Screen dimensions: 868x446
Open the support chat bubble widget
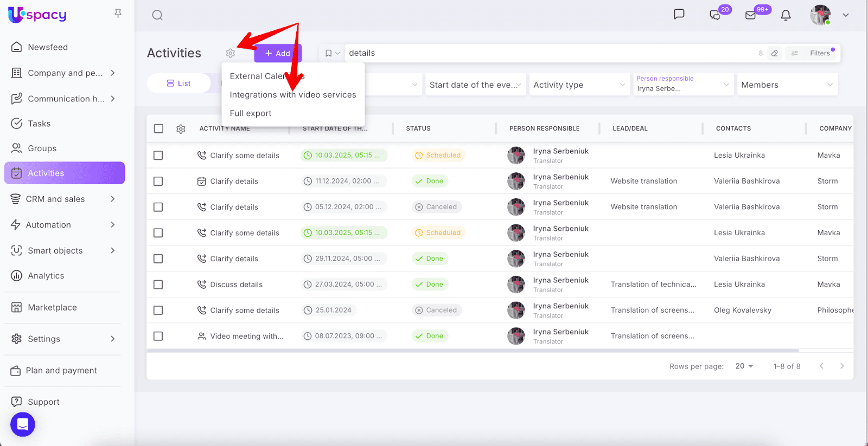click(x=23, y=424)
